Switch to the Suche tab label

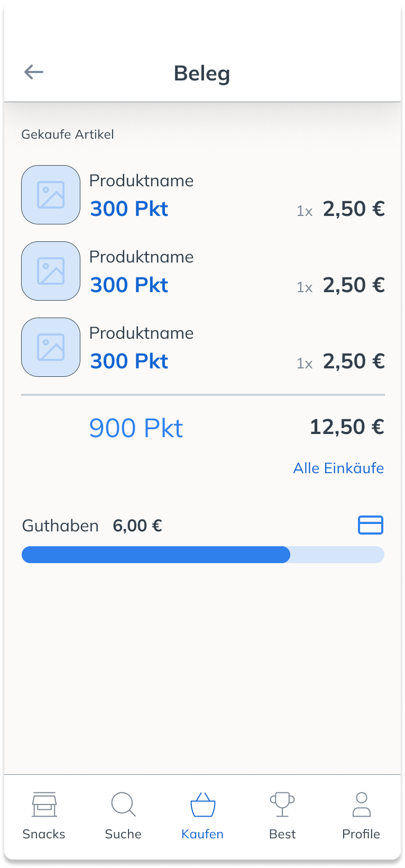(x=123, y=834)
